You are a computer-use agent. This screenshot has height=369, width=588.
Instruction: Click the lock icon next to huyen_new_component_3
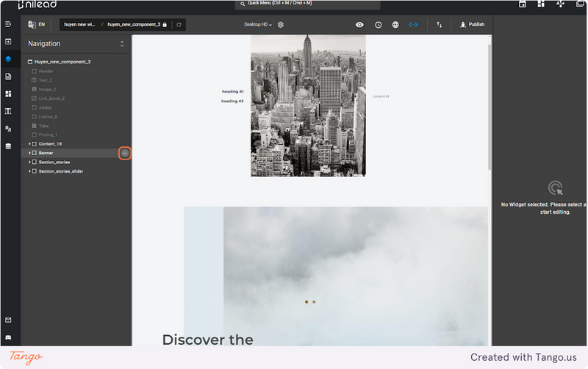point(165,25)
